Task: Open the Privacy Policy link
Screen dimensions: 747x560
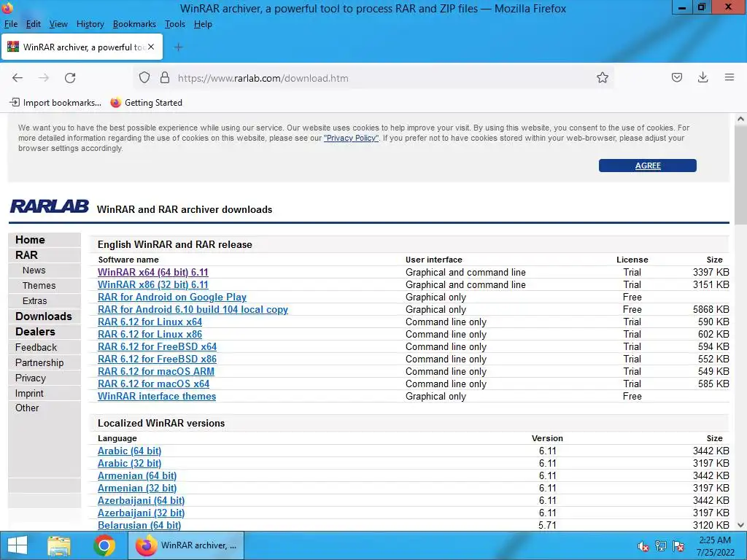Action: [351, 138]
